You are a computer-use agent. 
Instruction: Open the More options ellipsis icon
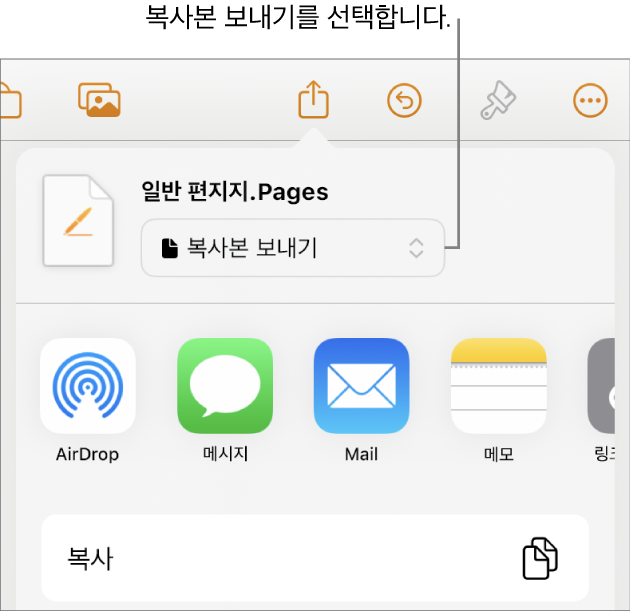[590, 100]
